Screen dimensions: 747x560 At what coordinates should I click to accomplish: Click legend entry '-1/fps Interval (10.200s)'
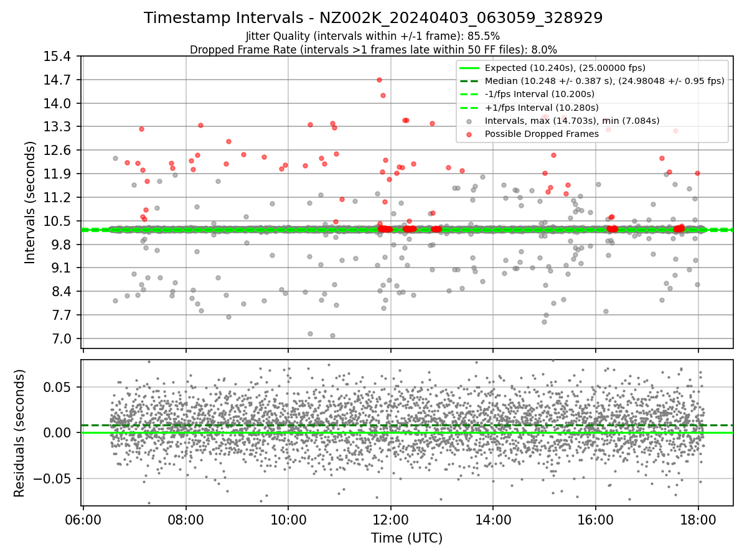click(540, 94)
